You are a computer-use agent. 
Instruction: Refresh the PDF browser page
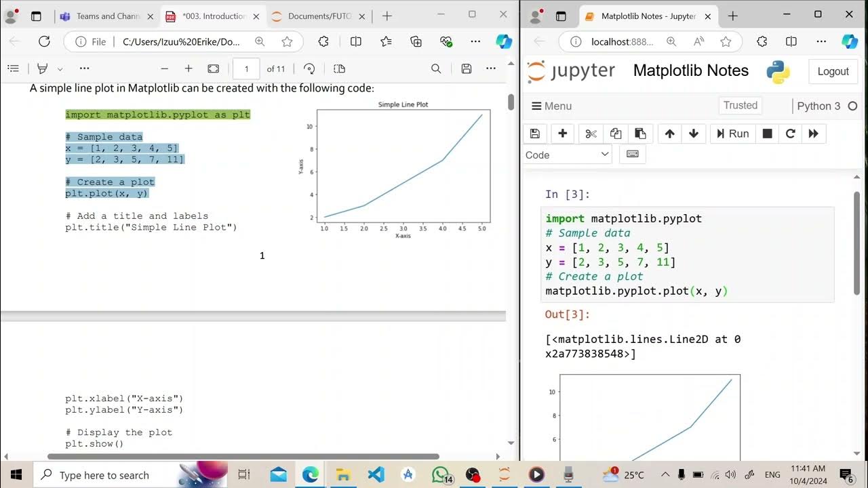(44, 41)
